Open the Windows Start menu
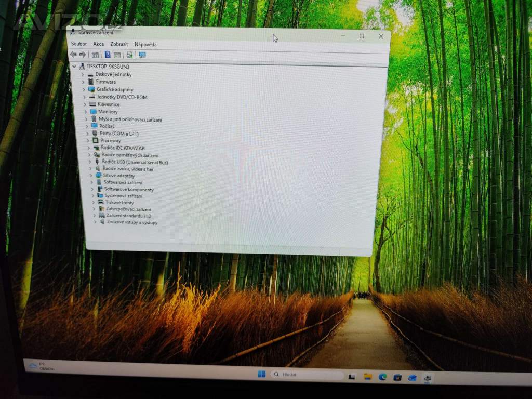Viewport: 532px width, 399px height. (x=261, y=374)
